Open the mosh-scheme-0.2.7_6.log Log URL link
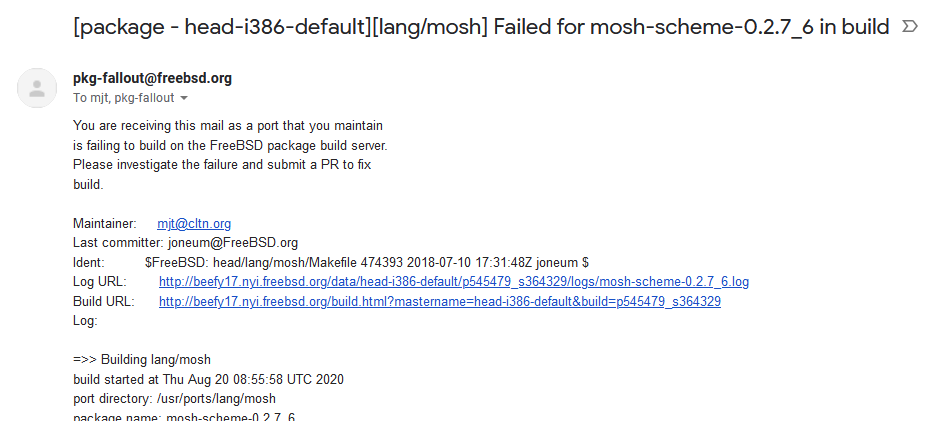The width and height of the screenshot is (933, 421). coord(453,282)
